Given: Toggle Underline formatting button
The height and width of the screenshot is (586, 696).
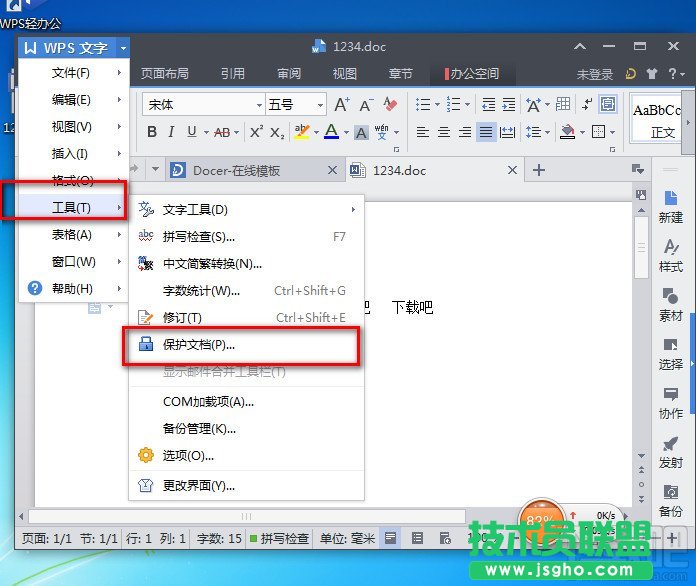Looking at the screenshot, I should (x=192, y=132).
